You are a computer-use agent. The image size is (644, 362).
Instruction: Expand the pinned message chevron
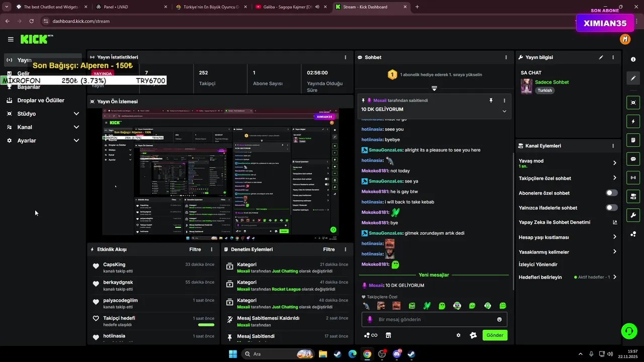(504, 111)
